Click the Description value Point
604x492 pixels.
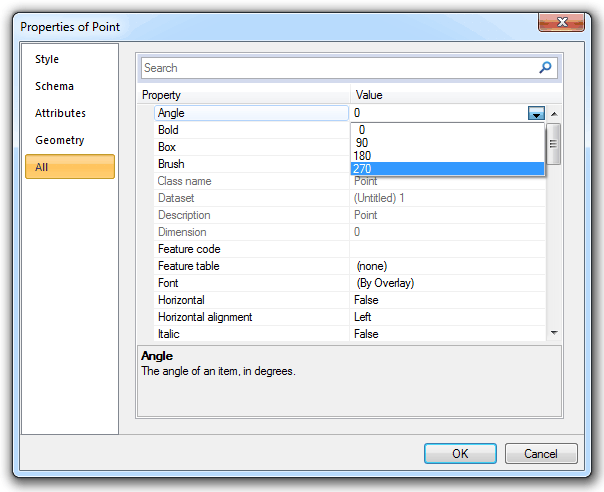448,215
